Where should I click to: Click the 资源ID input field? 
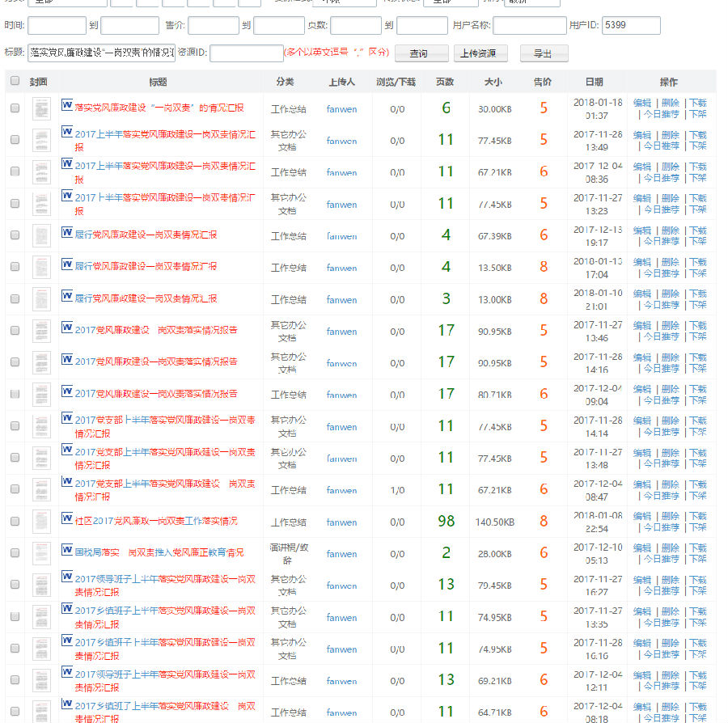point(246,53)
